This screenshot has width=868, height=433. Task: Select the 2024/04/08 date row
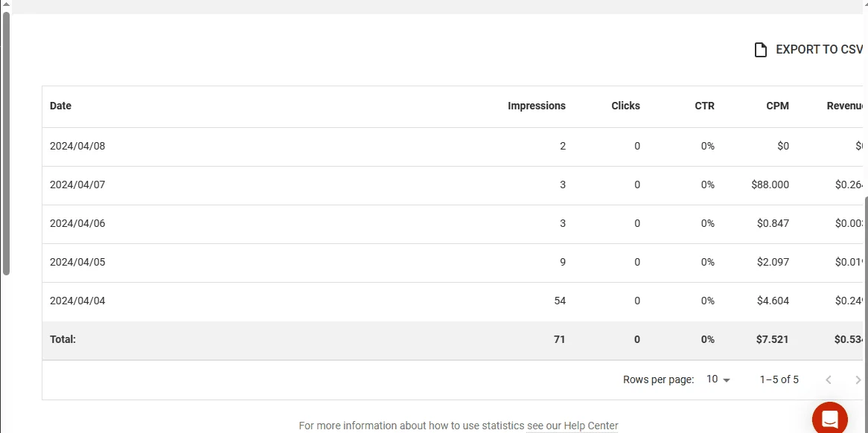(x=453, y=147)
